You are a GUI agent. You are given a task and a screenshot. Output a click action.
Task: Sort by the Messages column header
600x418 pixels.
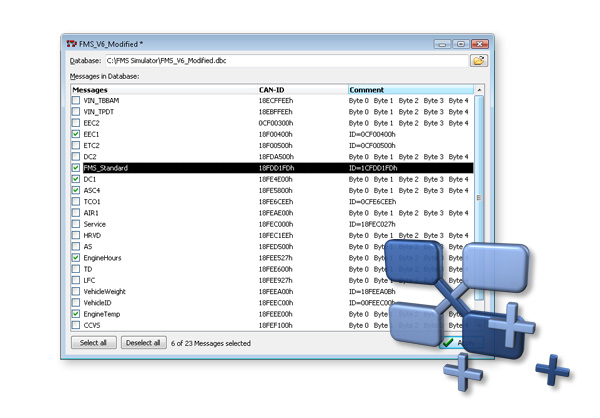click(160, 90)
